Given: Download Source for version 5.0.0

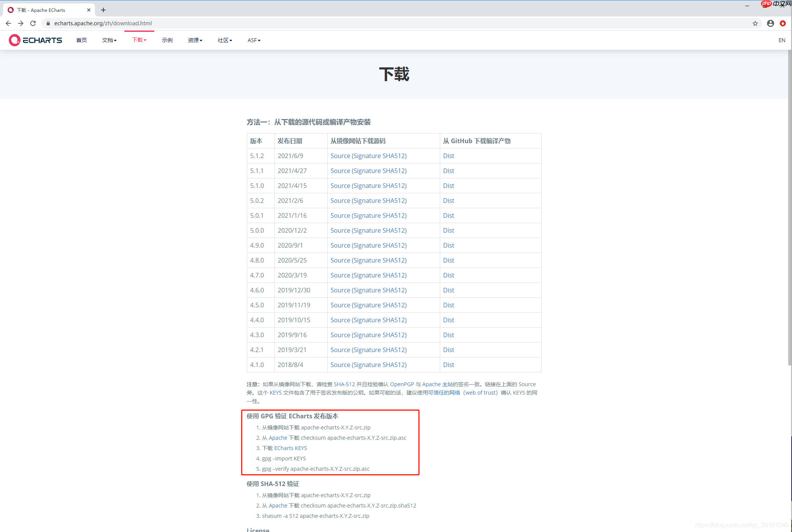Looking at the screenshot, I should [340, 230].
